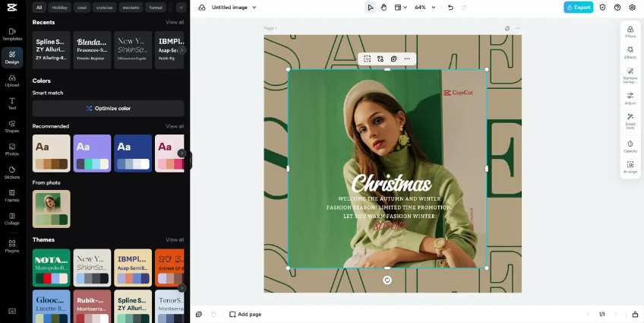Open more options in floating toolbar
Viewport: 644px width, 323px height.
click(x=407, y=59)
